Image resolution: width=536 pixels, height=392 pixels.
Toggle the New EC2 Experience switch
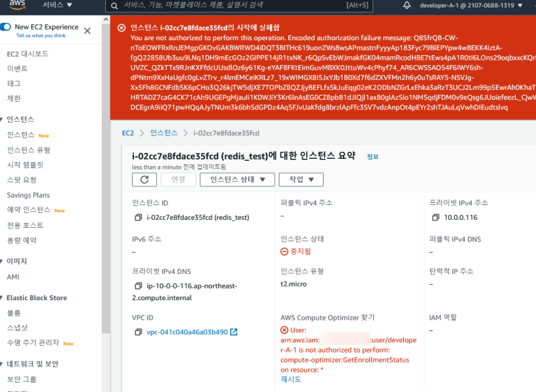click(6, 27)
